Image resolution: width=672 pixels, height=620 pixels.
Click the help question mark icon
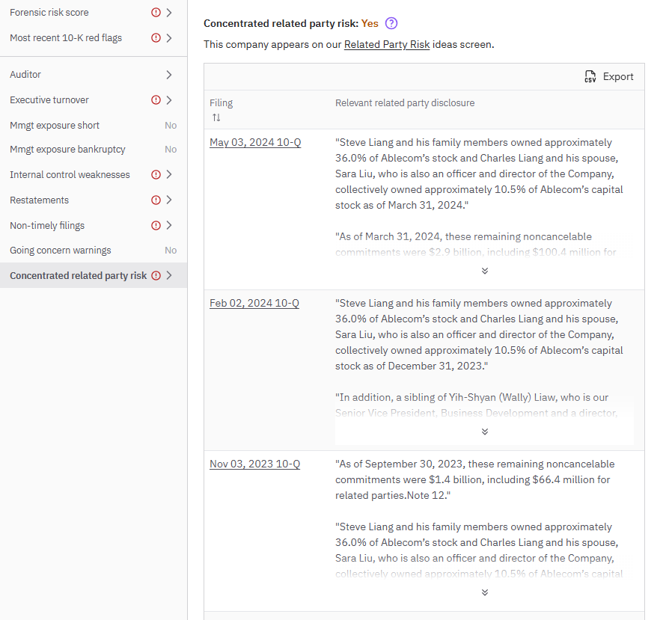pos(391,23)
